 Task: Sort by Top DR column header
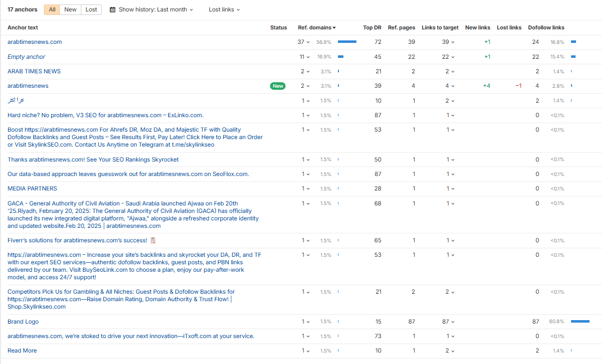[x=372, y=28]
